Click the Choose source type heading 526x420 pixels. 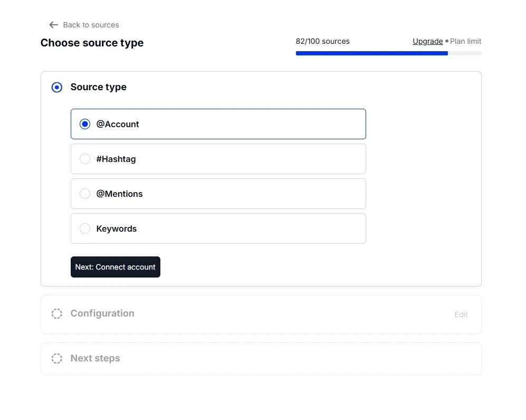(x=92, y=43)
